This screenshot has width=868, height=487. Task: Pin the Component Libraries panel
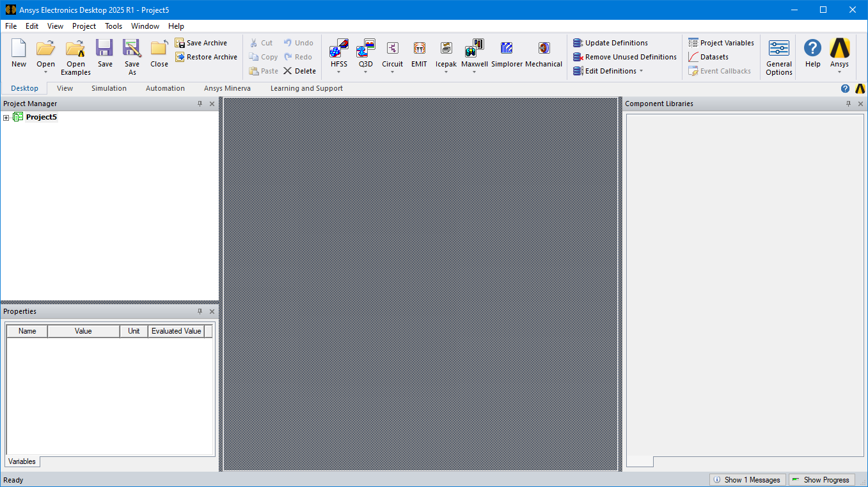849,103
